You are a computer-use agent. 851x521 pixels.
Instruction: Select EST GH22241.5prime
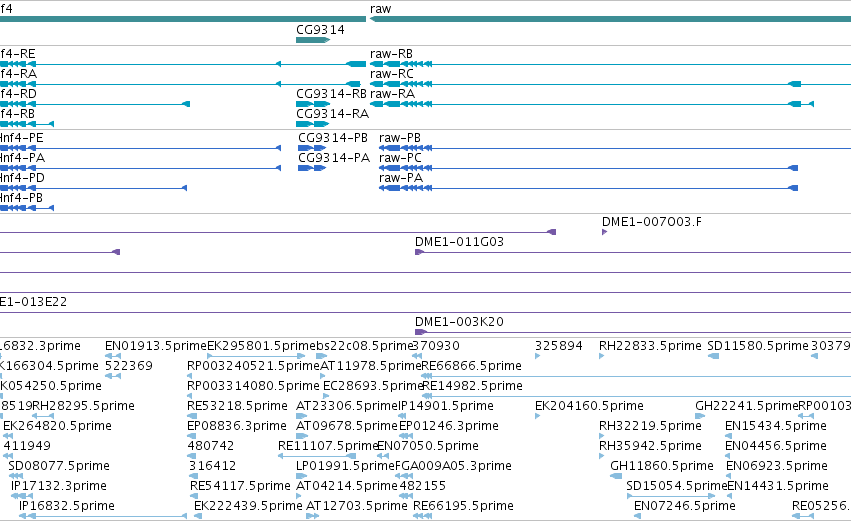click(700, 416)
